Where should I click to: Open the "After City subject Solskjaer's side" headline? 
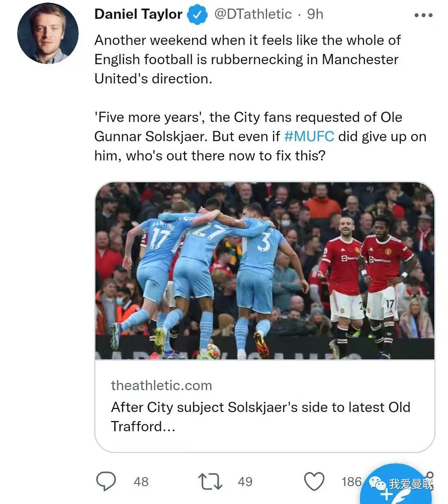click(x=260, y=416)
